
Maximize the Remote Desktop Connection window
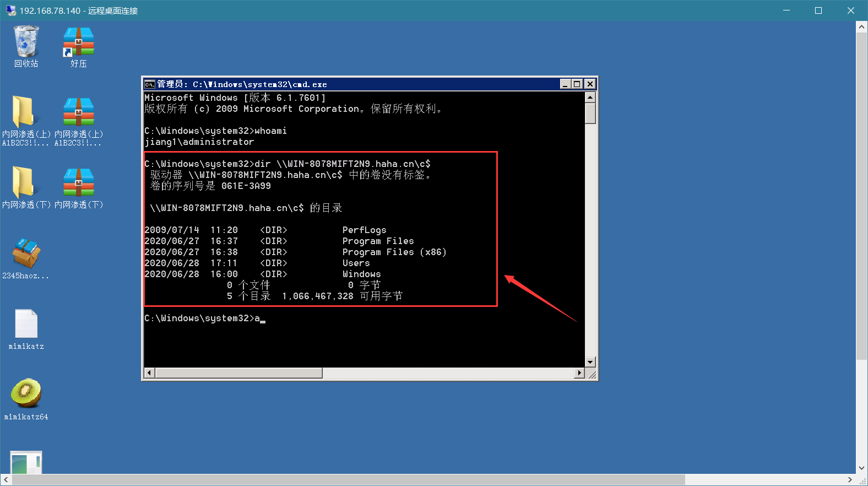click(818, 10)
